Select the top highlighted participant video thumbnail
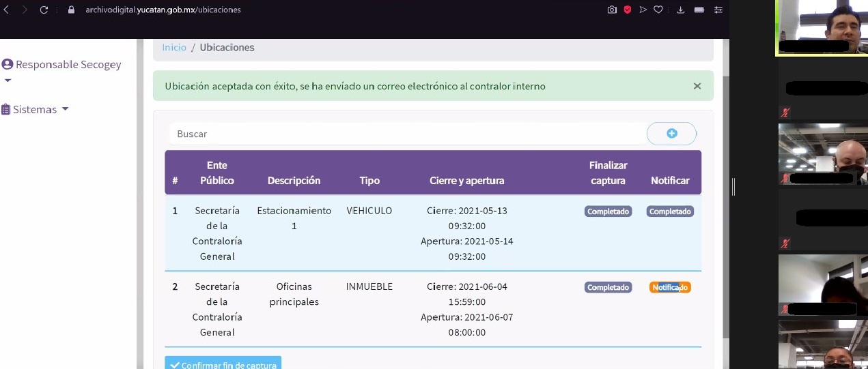 point(822,27)
